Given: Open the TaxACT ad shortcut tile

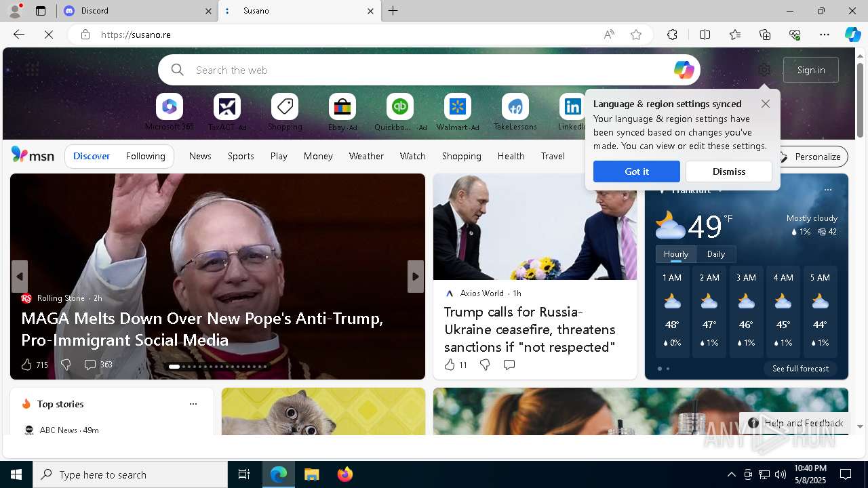Looking at the screenshot, I should [227, 113].
